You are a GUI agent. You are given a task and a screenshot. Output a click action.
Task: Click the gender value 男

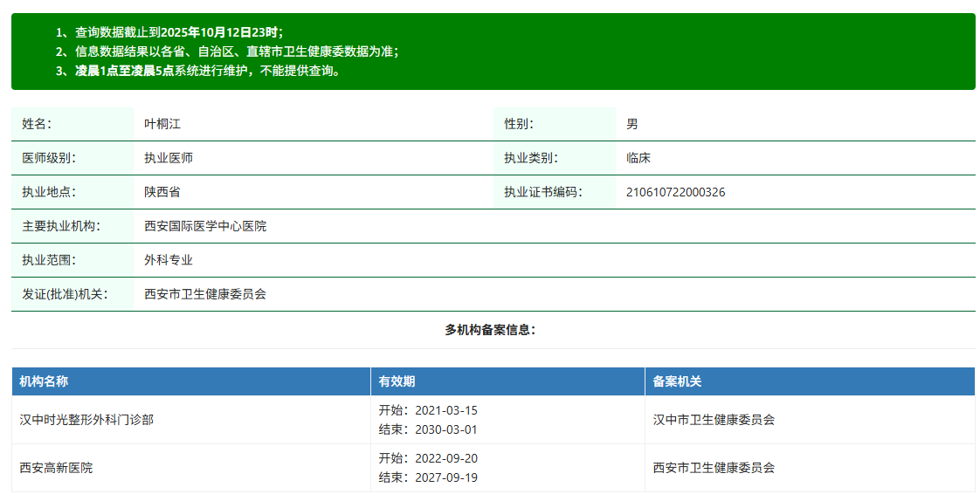632,124
